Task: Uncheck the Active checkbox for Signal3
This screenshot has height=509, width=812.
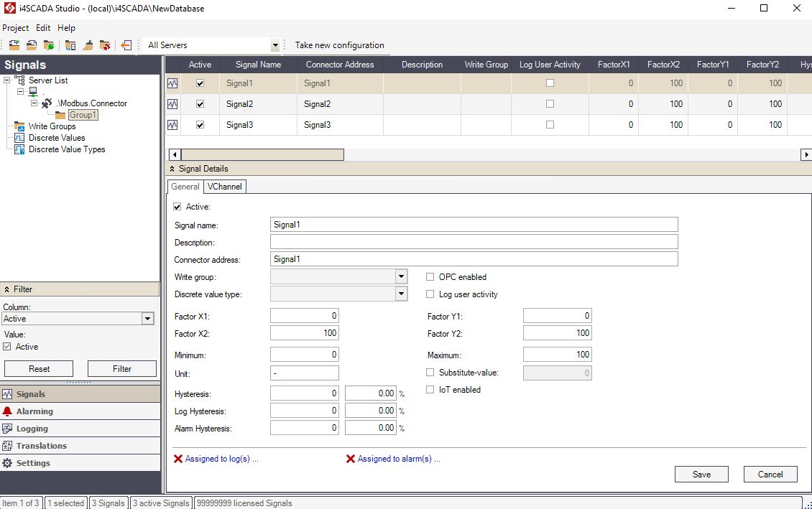Action: coord(199,124)
